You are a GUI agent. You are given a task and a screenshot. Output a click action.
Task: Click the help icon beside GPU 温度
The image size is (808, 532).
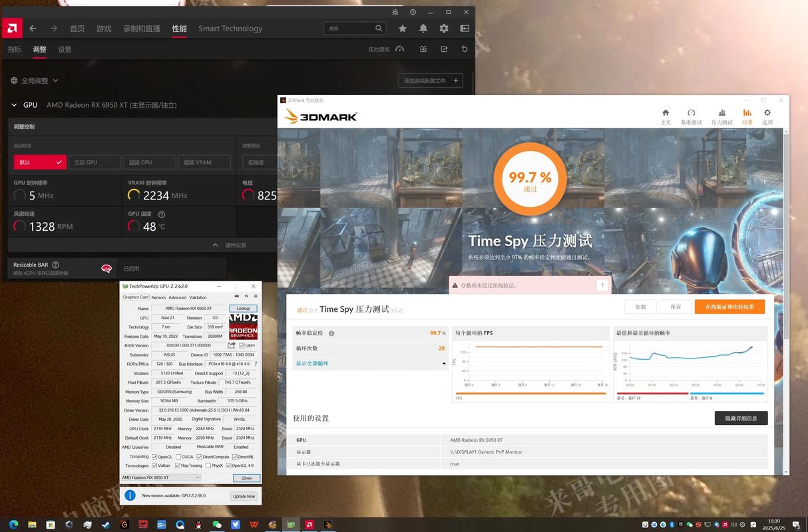coord(162,215)
